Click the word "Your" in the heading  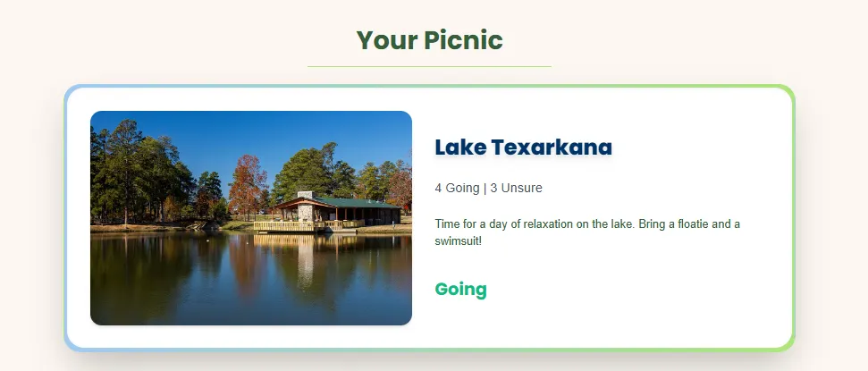(386, 40)
